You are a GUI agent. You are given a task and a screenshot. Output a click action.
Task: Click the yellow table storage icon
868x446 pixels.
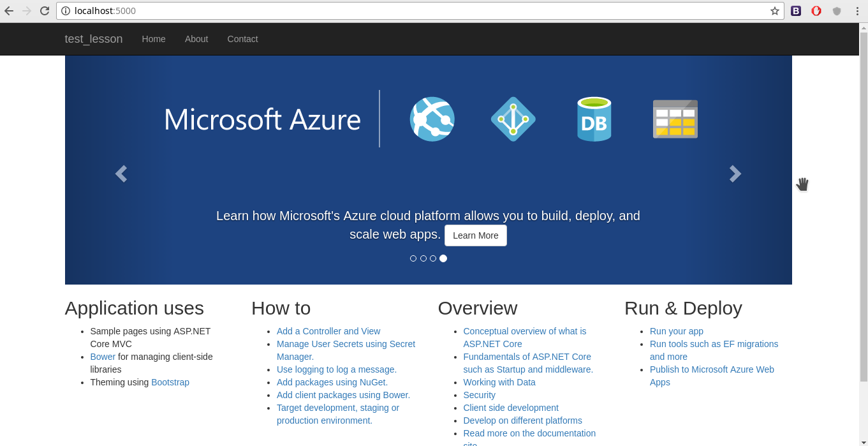(x=675, y=119)
